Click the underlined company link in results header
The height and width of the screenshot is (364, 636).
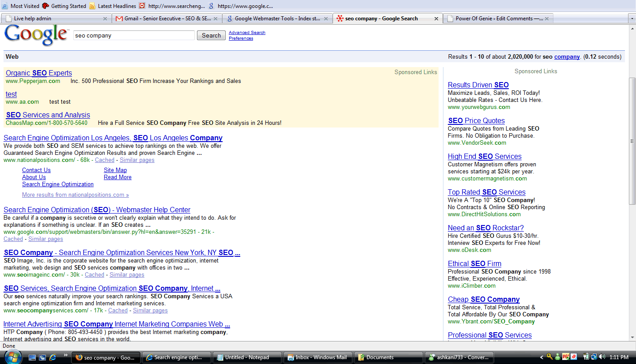coord(567,56)
